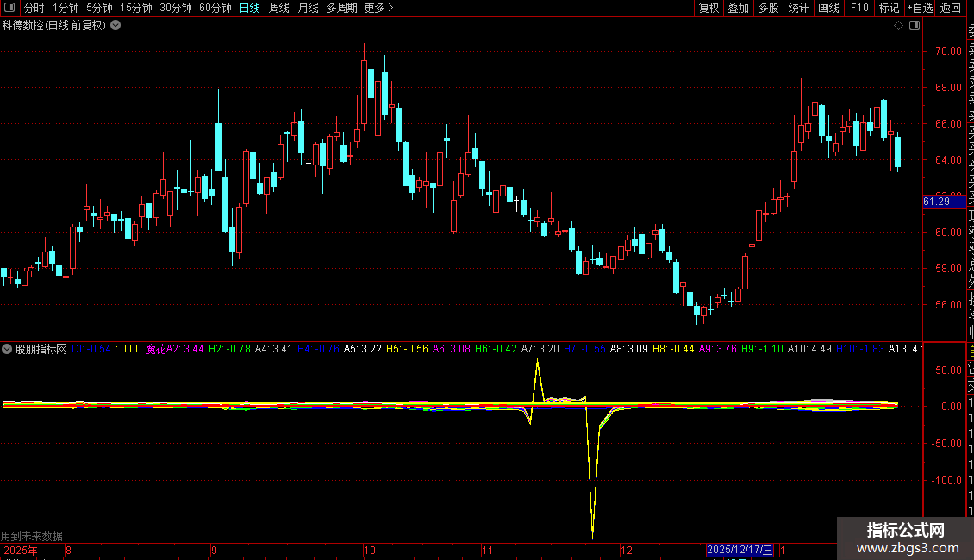Viewport: 974px width, 560px height.
Task: Click the B9: -1.10 indicator value
Action: (x=762, y=349)
